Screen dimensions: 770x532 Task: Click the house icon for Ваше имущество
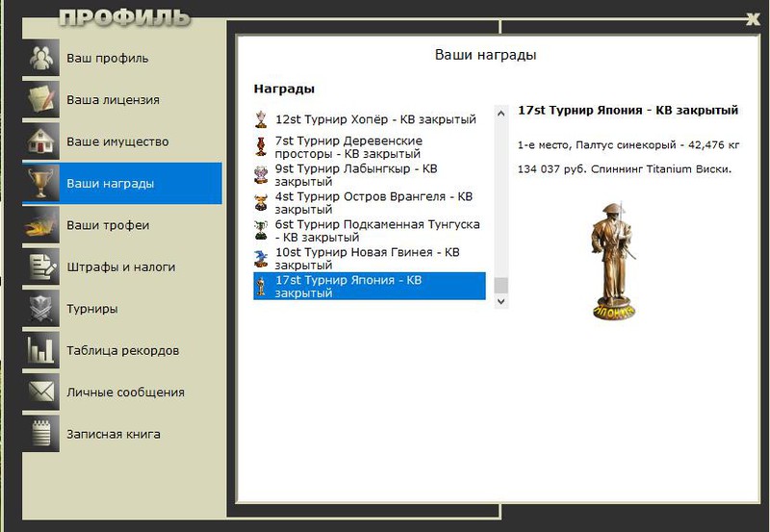[x=41, y=140]
